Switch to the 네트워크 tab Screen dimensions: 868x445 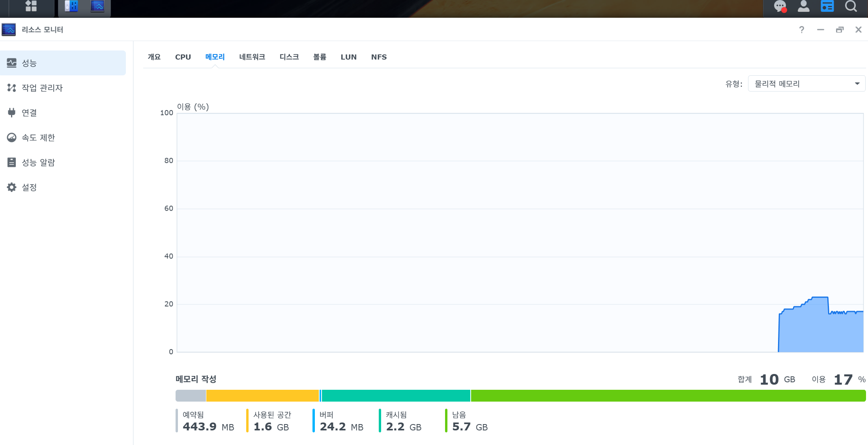pyautogui.click(x=252, y=57)
